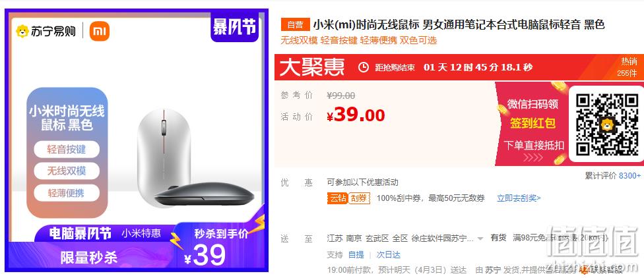
Task: Click the 无线双模 feature pill
Action: click(x=67, y=171)
